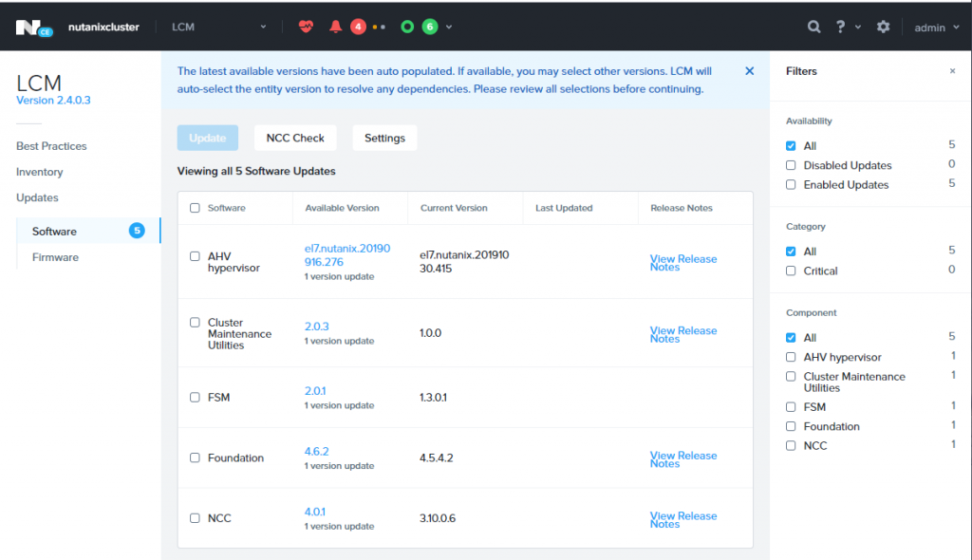972x560 pixels.
Task: Filter by Cluster Maintenance Utilities component
Action: (x=791, y=377)
